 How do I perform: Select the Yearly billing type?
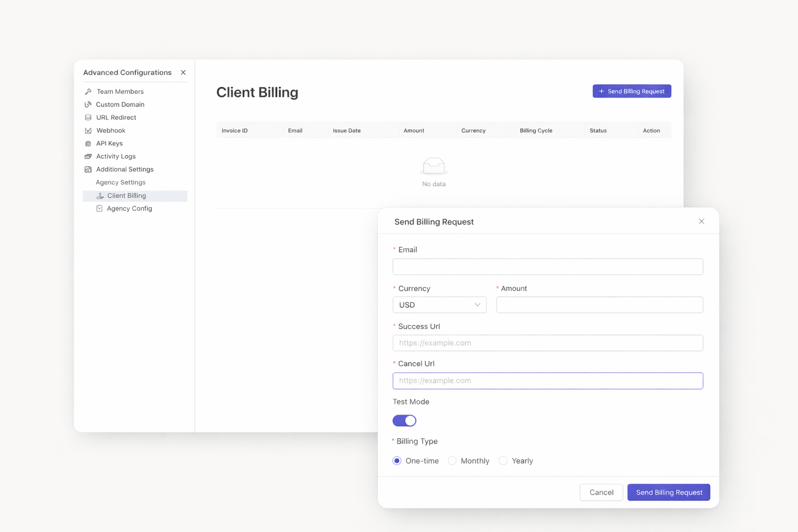[x=503, y=461]
